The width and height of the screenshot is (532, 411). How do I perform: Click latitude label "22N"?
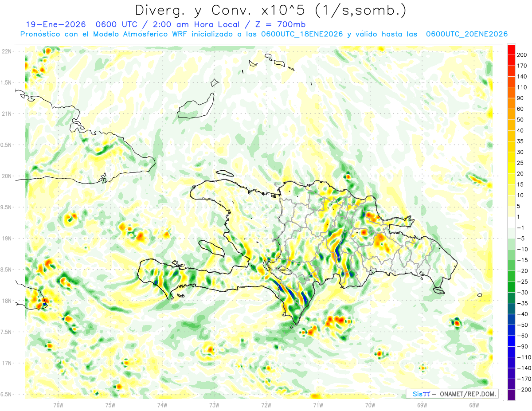coord(6,51)
